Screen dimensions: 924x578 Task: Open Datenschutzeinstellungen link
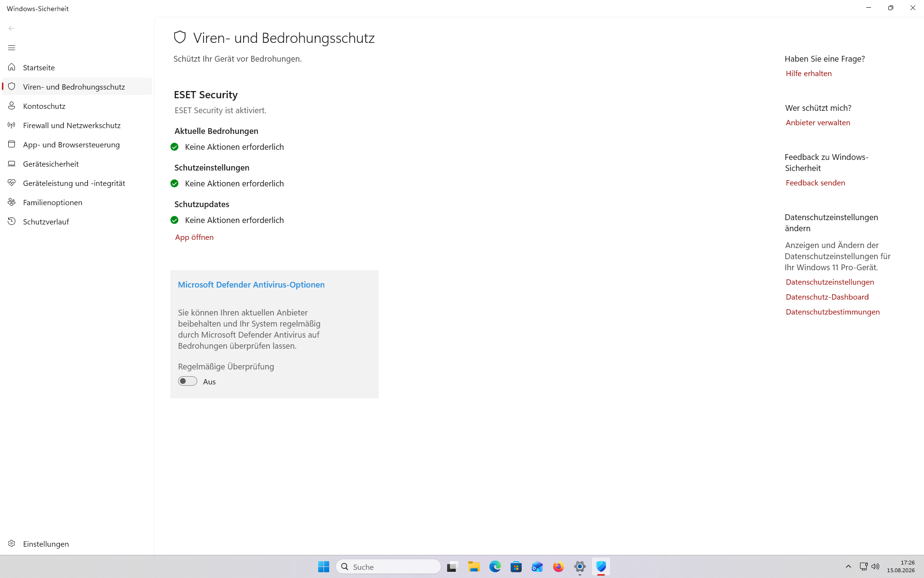(x=830, y=282)
